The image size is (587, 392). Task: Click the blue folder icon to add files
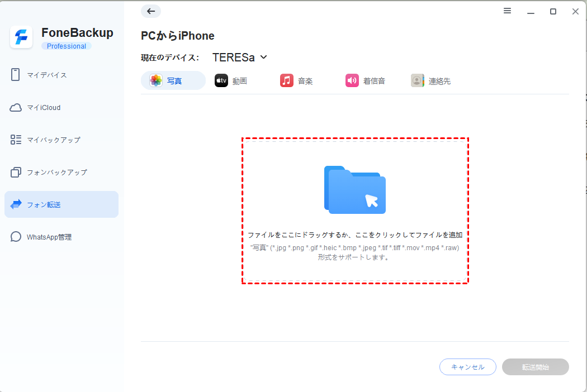[x=355, y=190]
